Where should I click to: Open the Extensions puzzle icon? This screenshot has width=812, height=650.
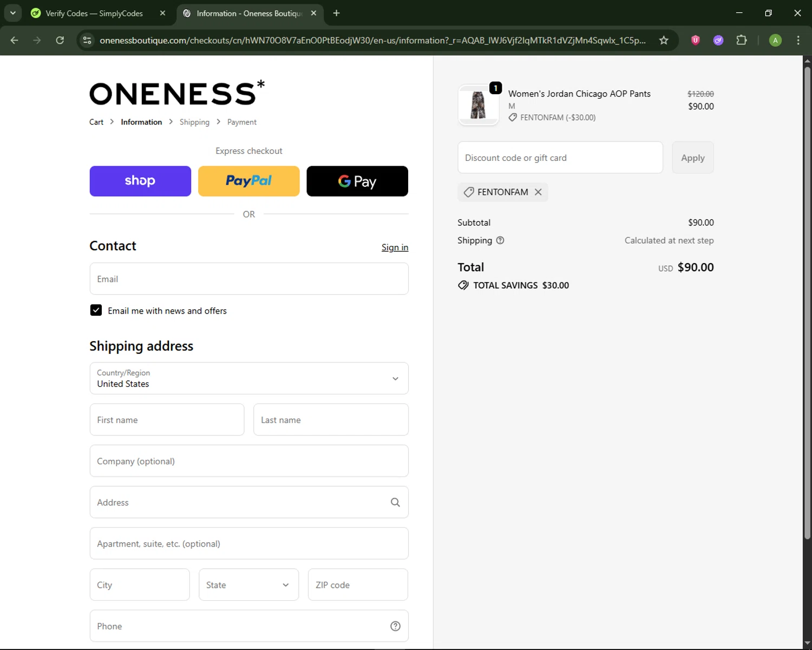tap(742, 40)
